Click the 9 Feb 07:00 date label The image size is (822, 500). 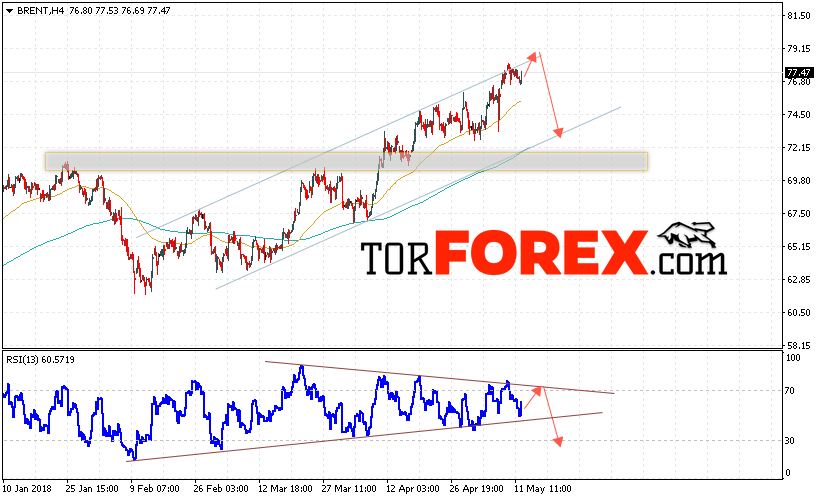coord(155,488)
